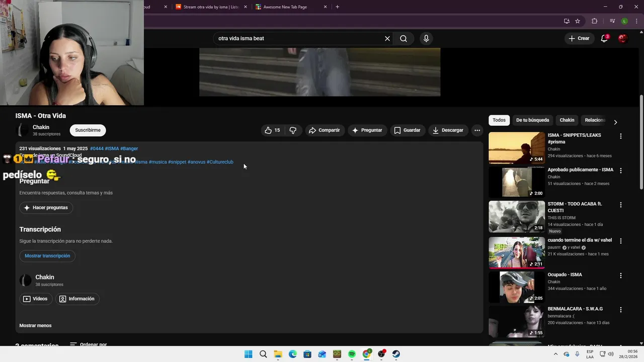Viewport: 644px width, 362px height.
Task: Open Windows taskbar search
Action: (263, 354)
